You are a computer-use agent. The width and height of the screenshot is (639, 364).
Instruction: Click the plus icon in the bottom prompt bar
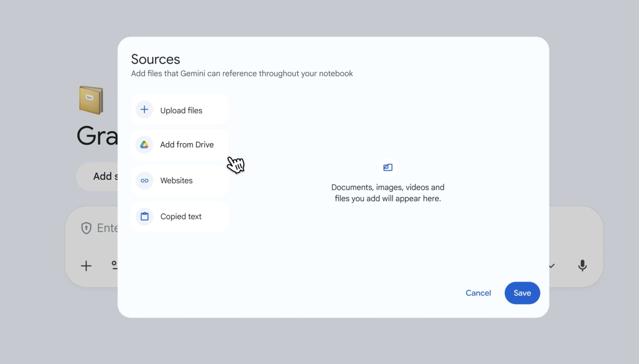pos(86,266)
